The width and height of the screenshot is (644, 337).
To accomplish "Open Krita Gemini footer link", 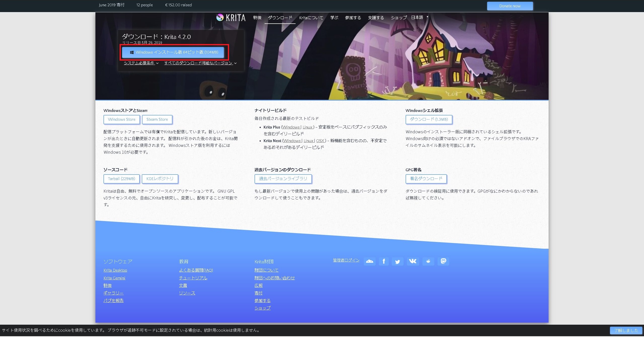I will pyautogui.click(x=114, y=278).
